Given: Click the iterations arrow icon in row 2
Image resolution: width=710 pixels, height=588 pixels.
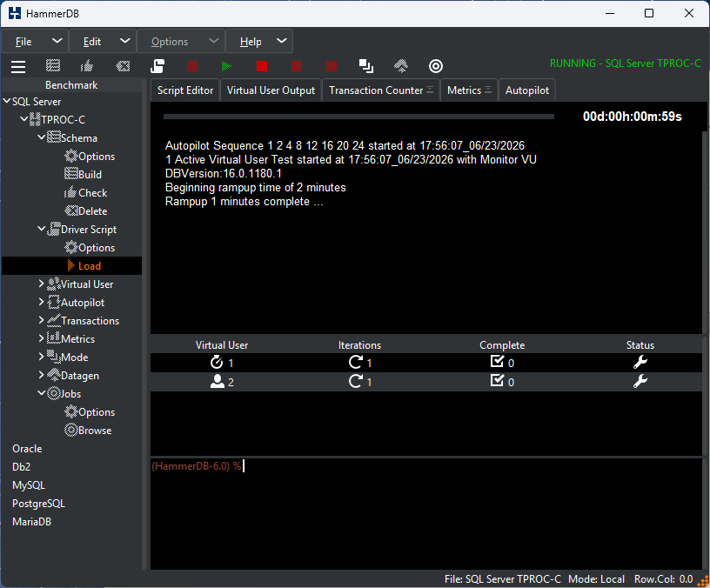Looking at the screenshot, I should 356,381.
